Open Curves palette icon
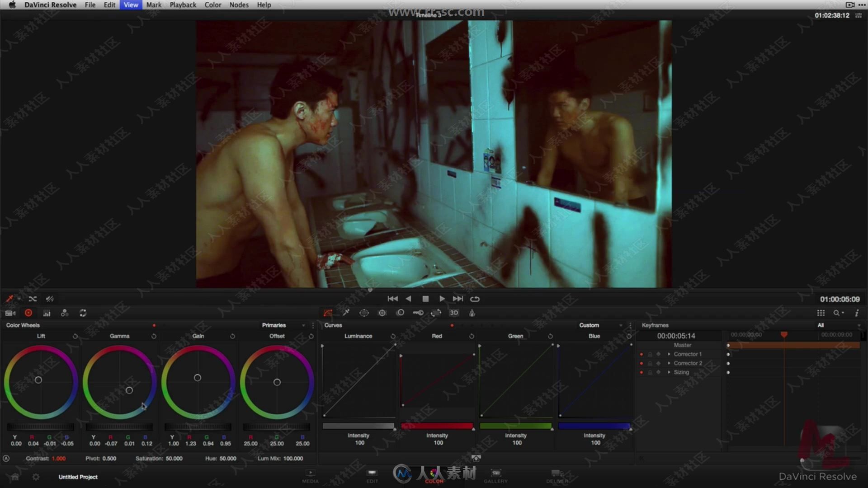868x488 pixels. (x=328, y=313)
